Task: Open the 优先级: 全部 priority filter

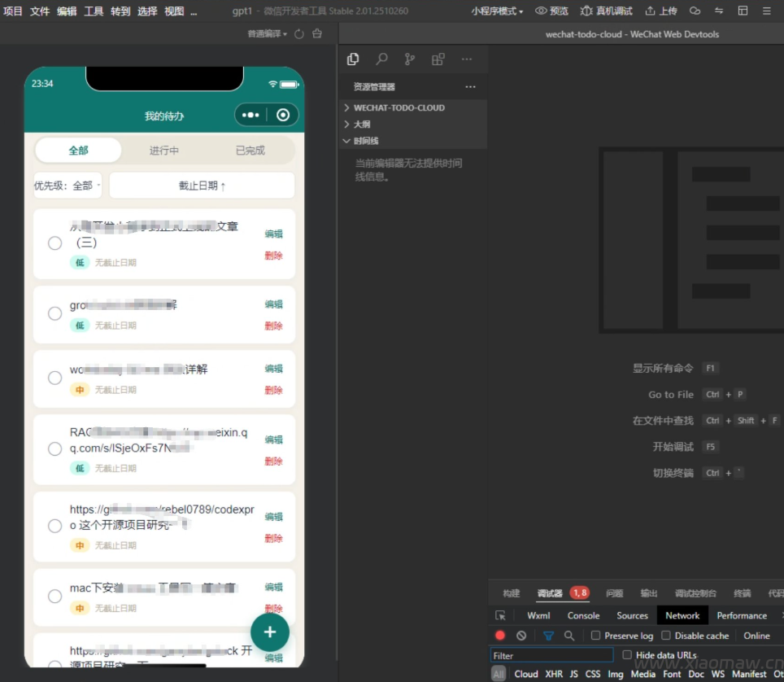Action: click(68, 186)
